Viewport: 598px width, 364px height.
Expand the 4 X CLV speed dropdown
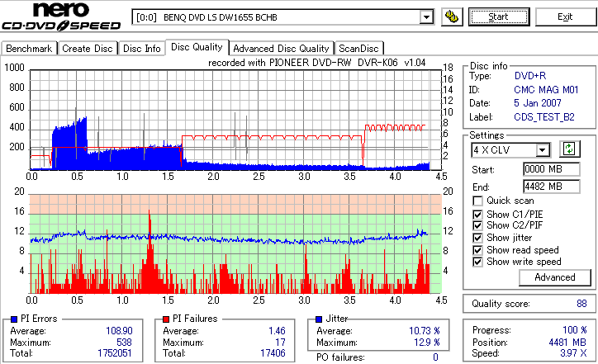click(542, 150)
